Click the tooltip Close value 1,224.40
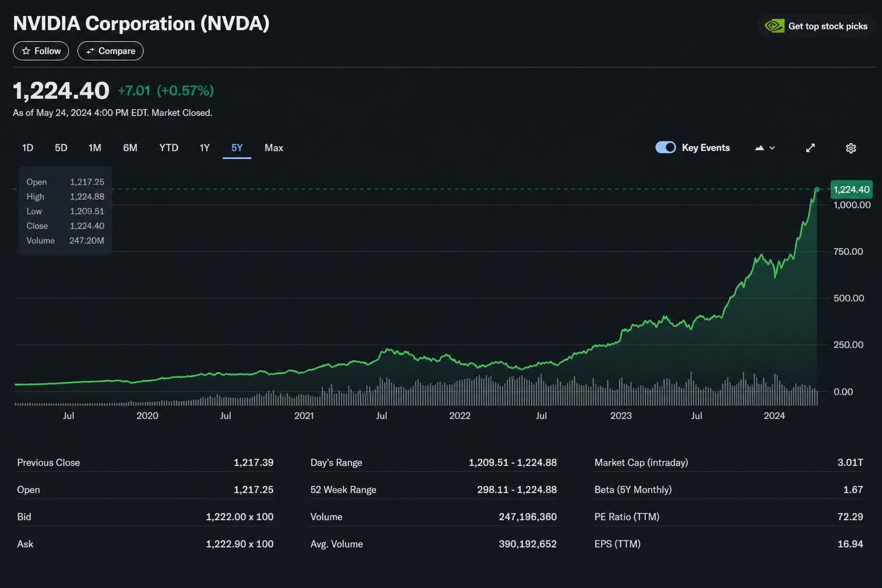Screen dimensions: 882x588 click(87, 226)
